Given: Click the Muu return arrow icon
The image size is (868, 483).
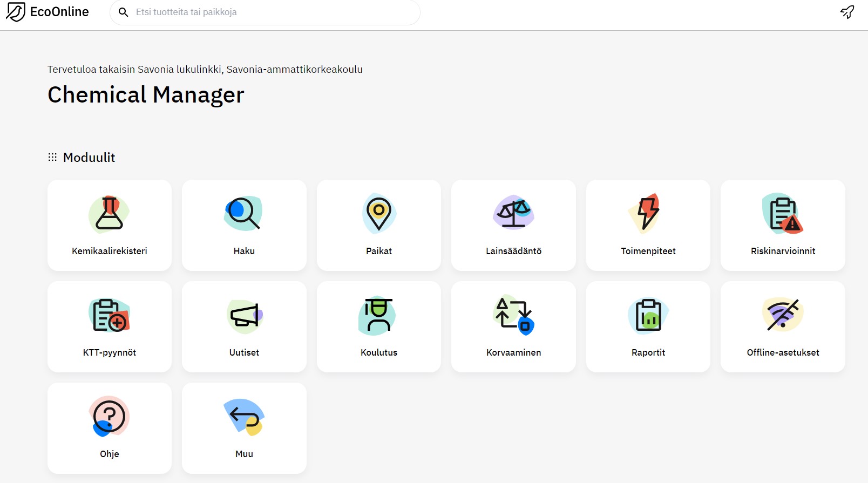Looking at the screenshot, I should [x=244, y=417].
